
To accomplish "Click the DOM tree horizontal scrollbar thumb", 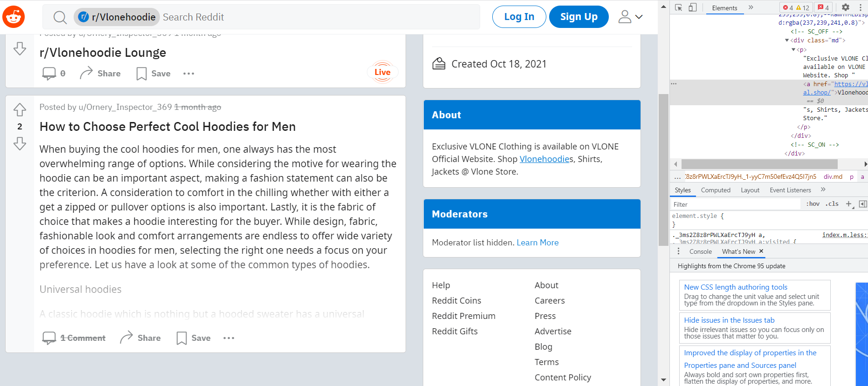I will tap(759, 164).
